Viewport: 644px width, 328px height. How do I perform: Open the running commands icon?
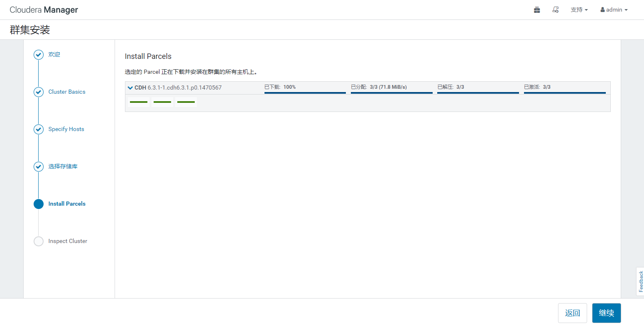point(556,10)
